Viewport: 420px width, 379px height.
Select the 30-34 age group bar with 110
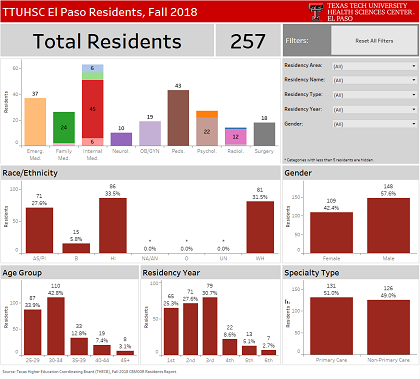(56, 326)
